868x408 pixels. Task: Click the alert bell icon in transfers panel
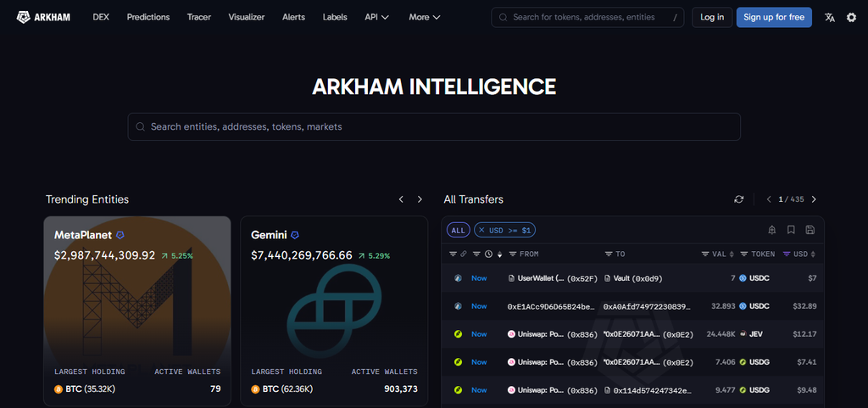[772, 230]
